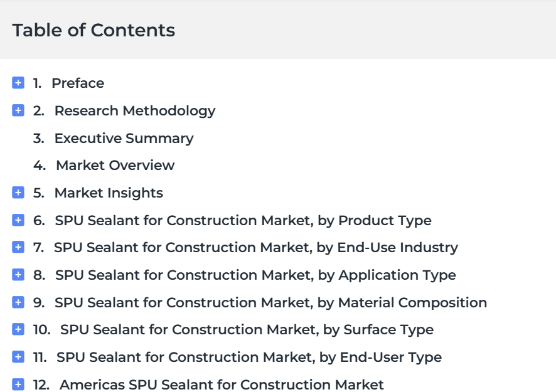Click plus icon beside Market Insights
This screenshot has width=556, height=392.
pyautogui.click(x=18, y=193)
